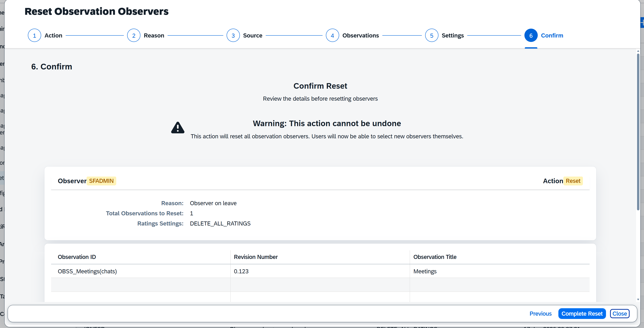
Task: Go back with the Previous link
Action: click(x=540, y=313)
